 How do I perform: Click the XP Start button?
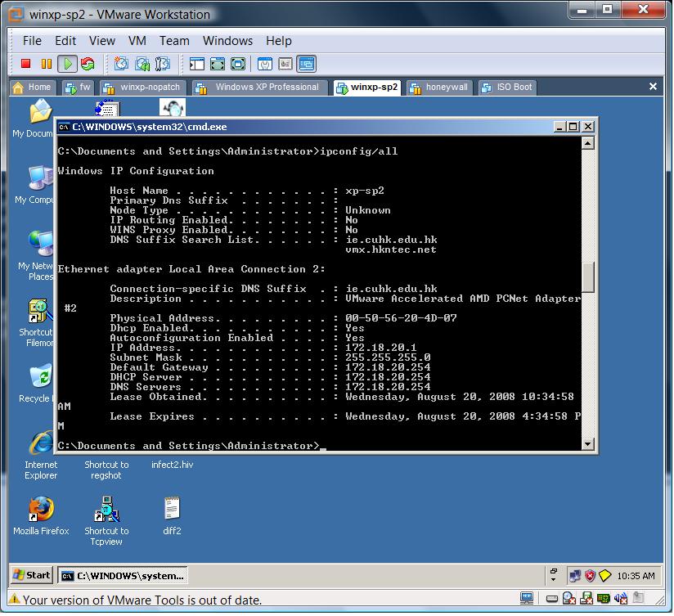pos(31,576)
